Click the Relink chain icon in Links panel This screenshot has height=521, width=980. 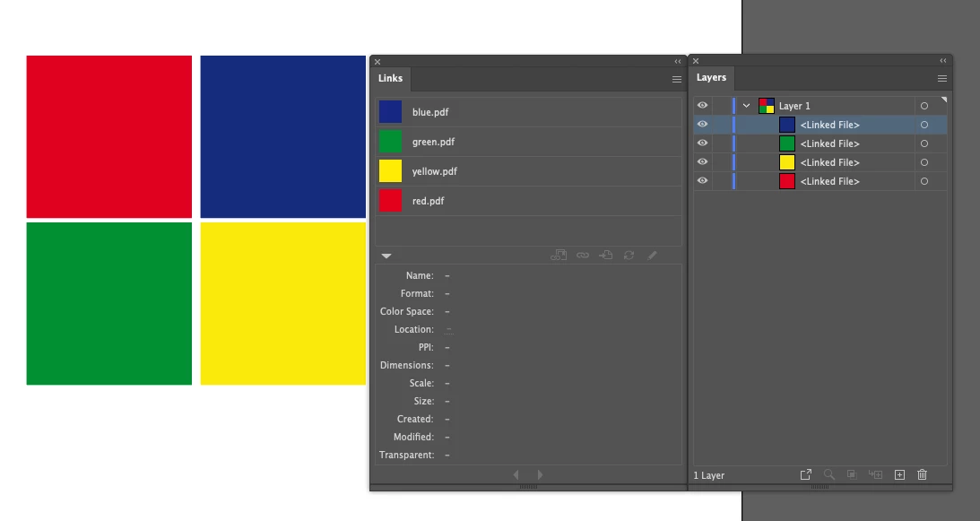tap(583, 256)
